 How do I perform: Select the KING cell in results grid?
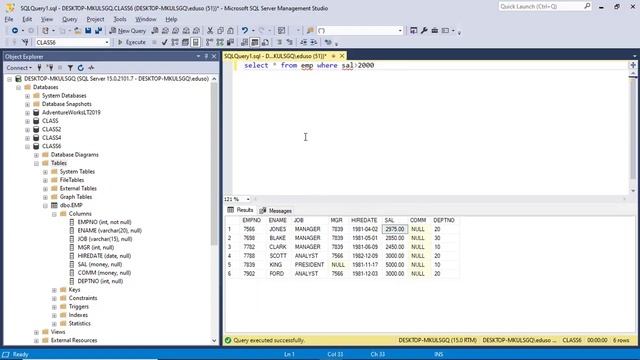278,264
